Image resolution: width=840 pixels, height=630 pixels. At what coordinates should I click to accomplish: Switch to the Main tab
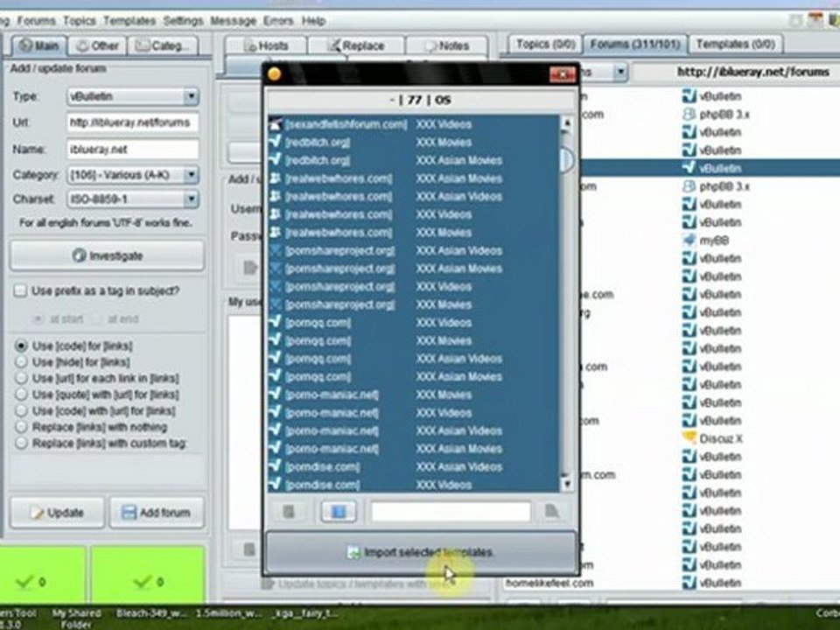pos(38,45)
